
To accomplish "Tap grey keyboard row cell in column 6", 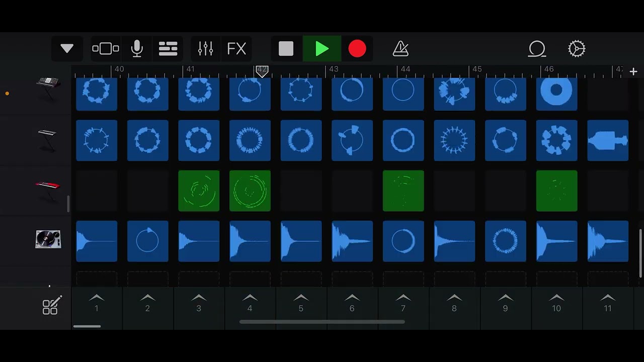I will pyautogui.click(x=352, y=141).
